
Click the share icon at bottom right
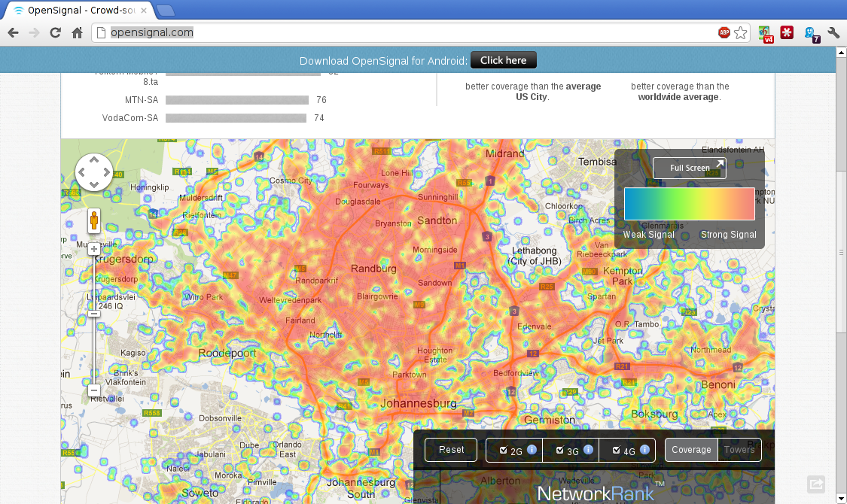pos(816,484)
